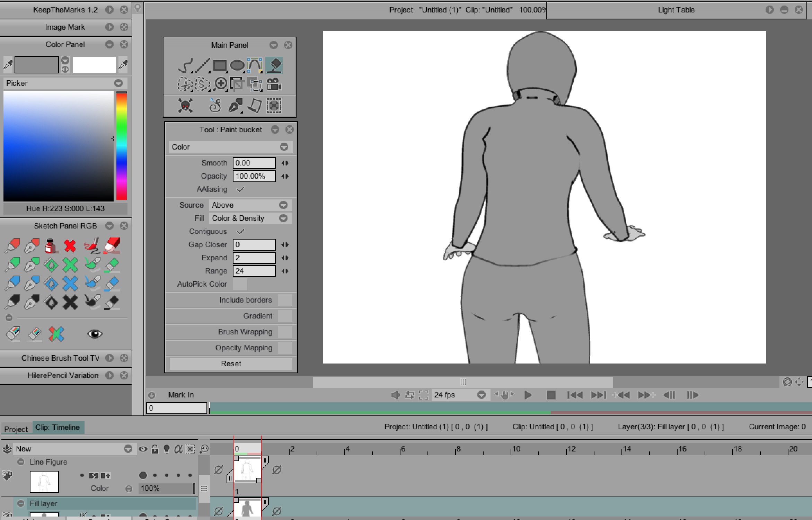
Task: Select the ellipse shape tool
Action: 237,65
